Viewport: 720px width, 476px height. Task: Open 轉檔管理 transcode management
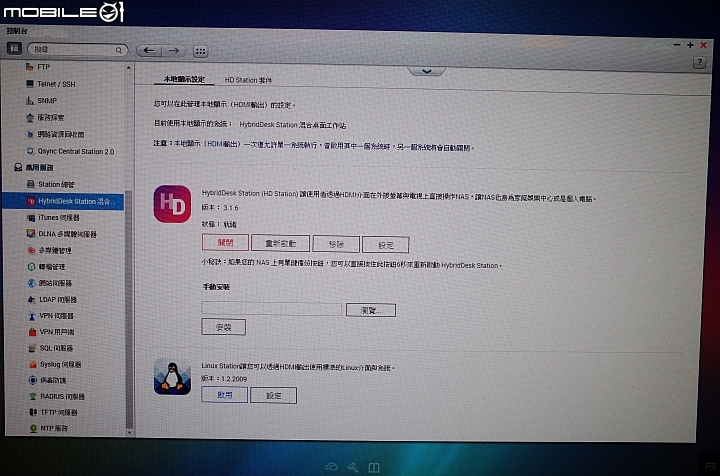click(x=46, y=267)
